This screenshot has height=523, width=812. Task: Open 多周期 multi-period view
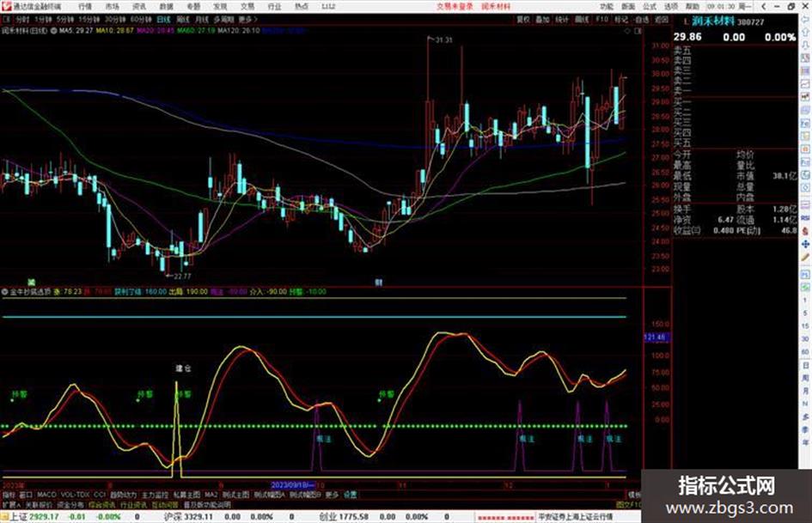[223, 20]
